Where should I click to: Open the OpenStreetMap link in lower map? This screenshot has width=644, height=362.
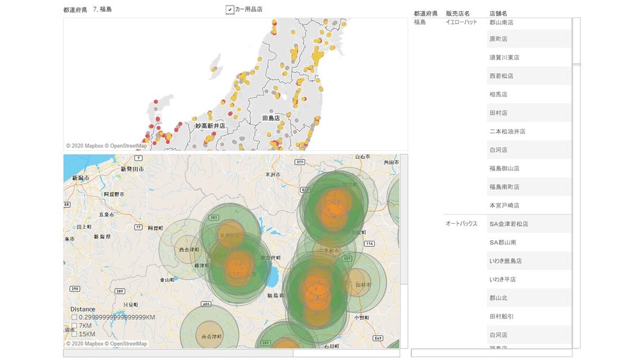(128, 344)
